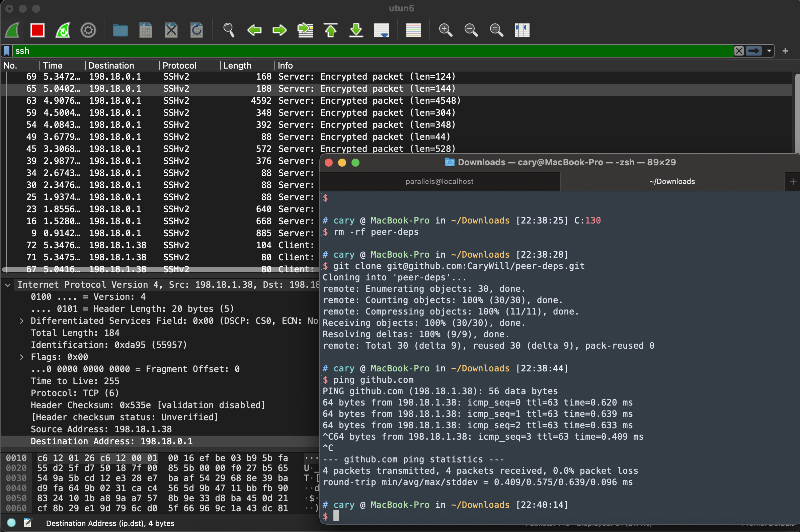Image resolution: width=800 pixels, height=532 pixels.
Task: Select the Time to Live: 255 field
Action: click(75, 381)
